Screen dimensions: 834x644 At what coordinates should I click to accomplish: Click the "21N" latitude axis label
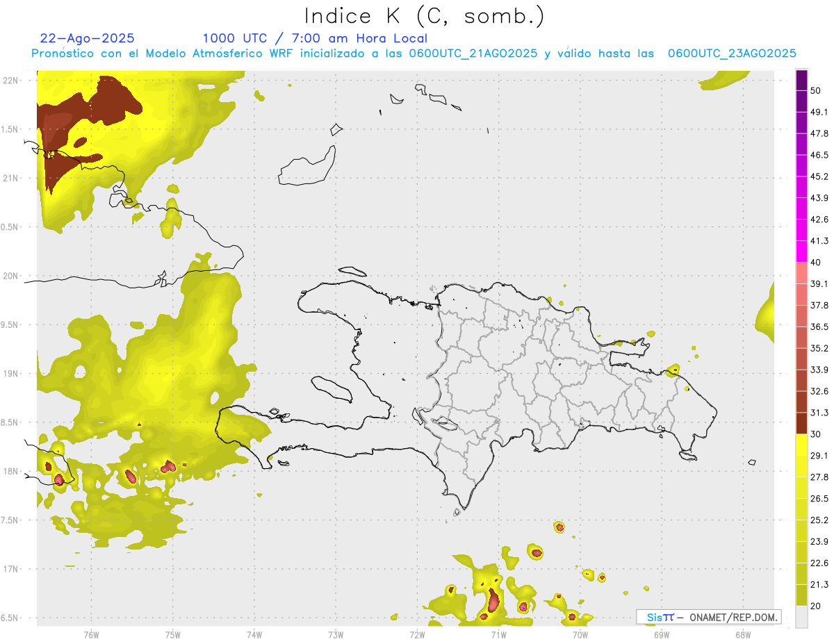10,179
